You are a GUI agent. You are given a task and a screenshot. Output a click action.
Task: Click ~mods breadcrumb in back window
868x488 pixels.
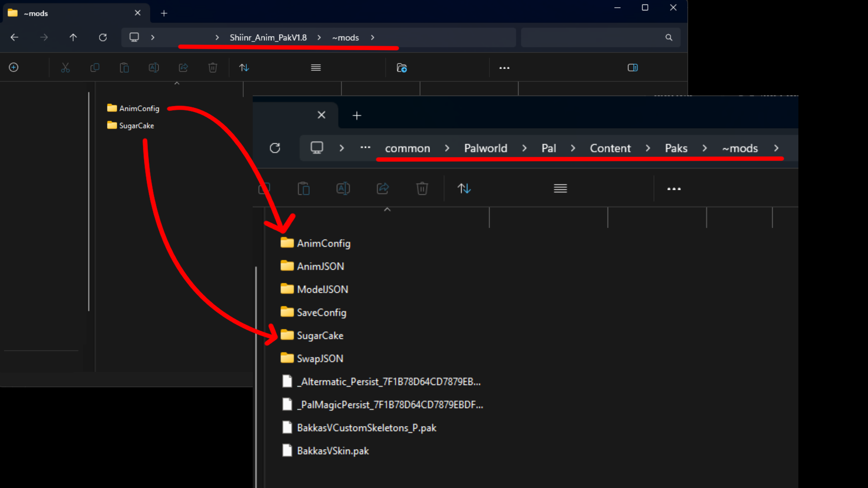(x=345, y=38)
